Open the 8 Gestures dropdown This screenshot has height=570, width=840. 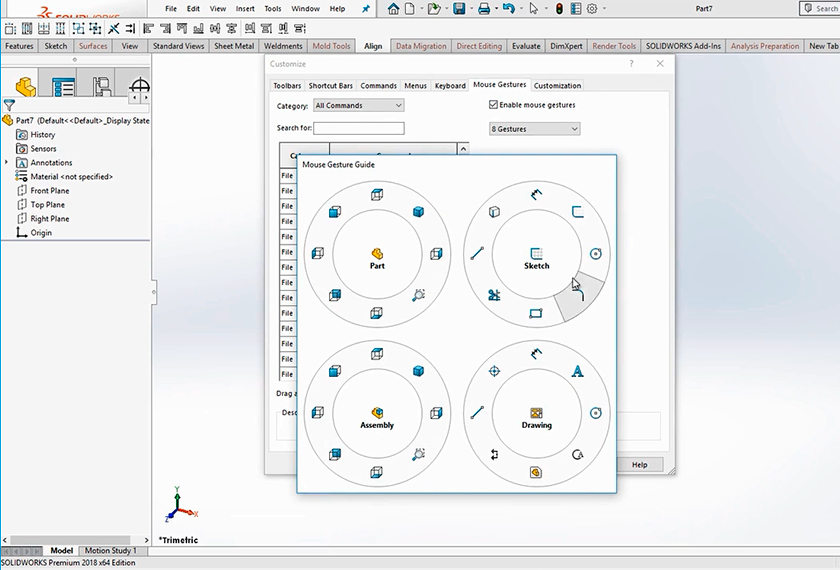pyautogui.click(x=534, y=129)
